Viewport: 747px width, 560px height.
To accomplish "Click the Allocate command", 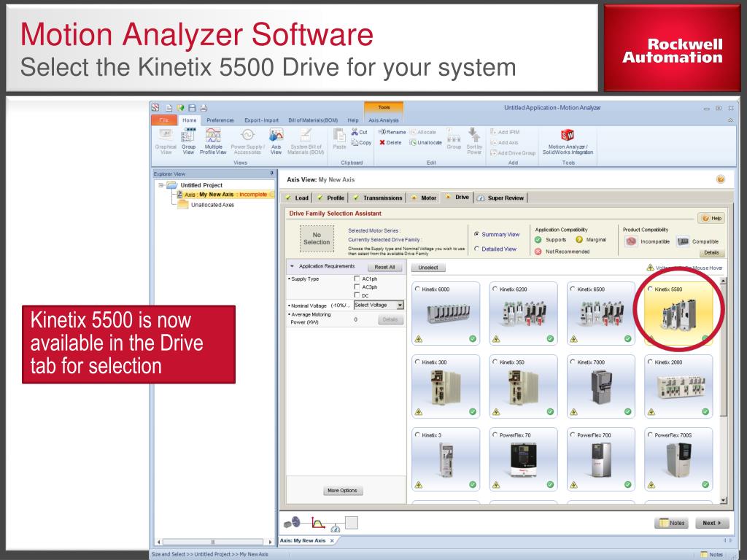I will point(422,132).
